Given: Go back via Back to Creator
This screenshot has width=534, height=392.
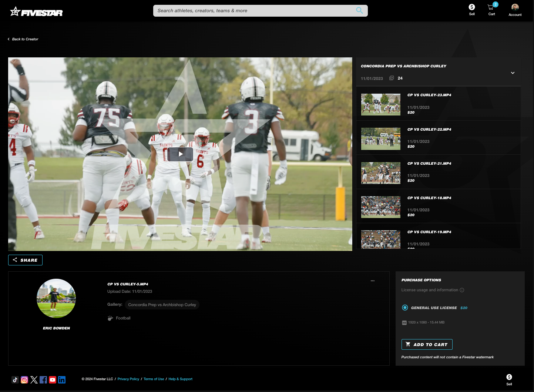Looking at the screenshot, I should (23, 39).
